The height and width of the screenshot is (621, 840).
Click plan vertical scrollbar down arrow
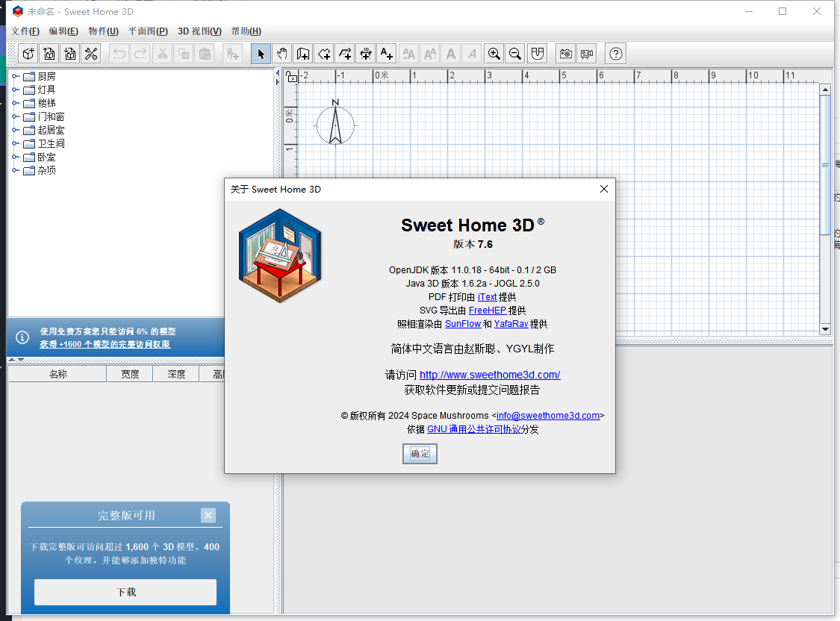(x=826, y=329)
